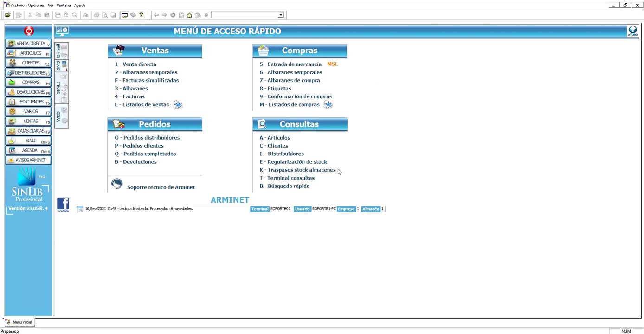This screenshot has width=644, height=334.
Task: Open Soporte técnico de Arminet link
Action: click(161, 187)
